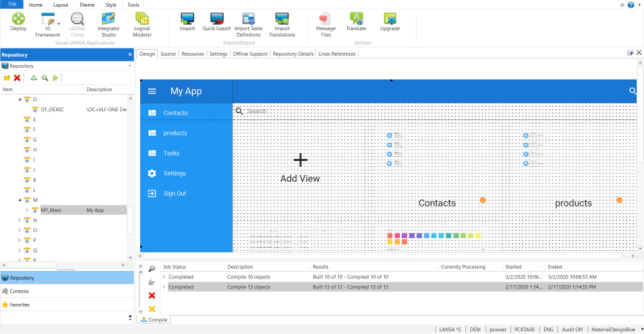Expand the Compile 13 objects job row

click(164, 287)
